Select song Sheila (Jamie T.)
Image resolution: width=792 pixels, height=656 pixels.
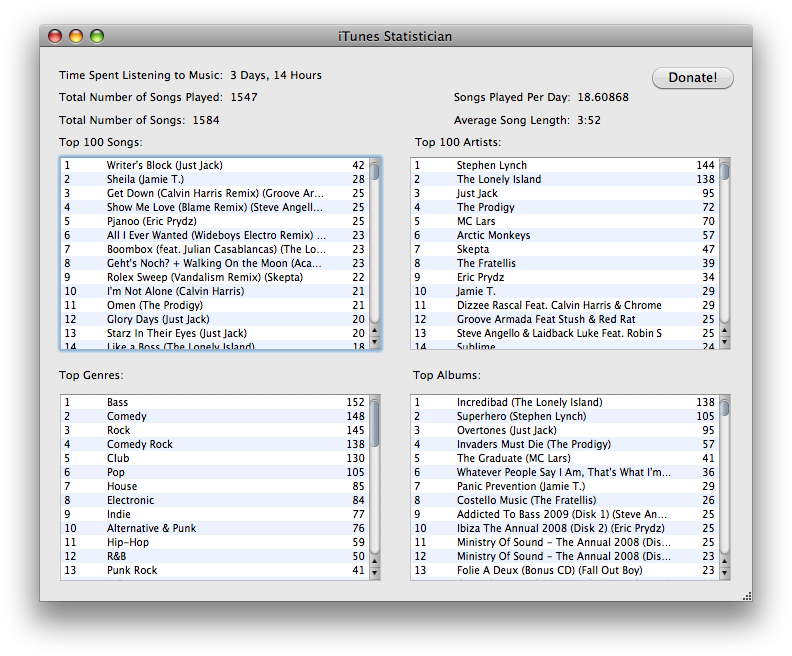(x=215, y=179)
